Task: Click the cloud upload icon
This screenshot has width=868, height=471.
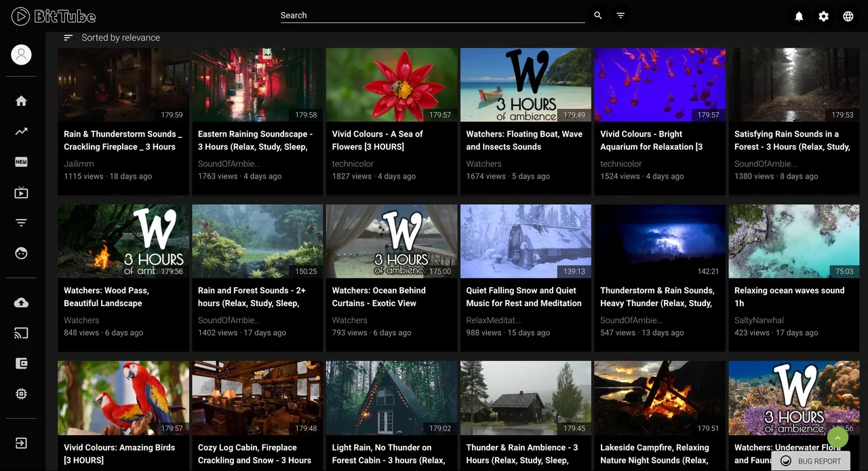Action: click(21, 303)
